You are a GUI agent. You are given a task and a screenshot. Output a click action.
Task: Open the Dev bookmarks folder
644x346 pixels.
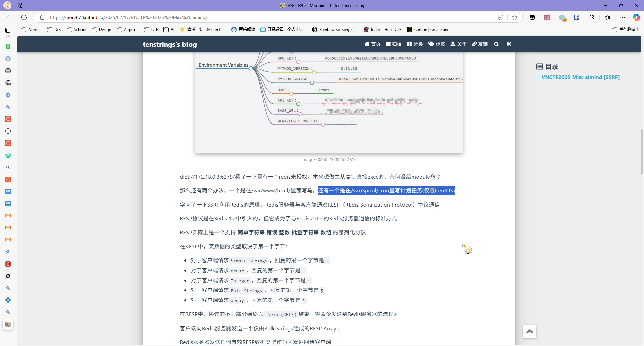pyautogui.click(x=54, y=30)
